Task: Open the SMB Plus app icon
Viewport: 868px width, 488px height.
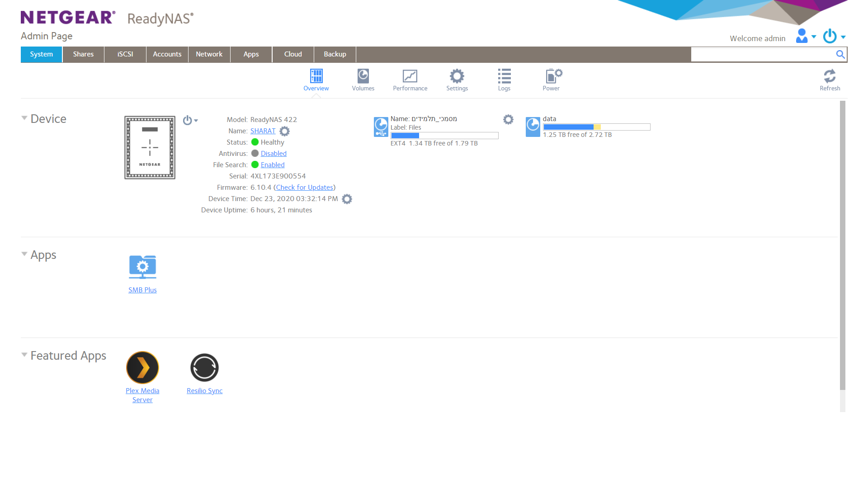Action: coord(142,267)
